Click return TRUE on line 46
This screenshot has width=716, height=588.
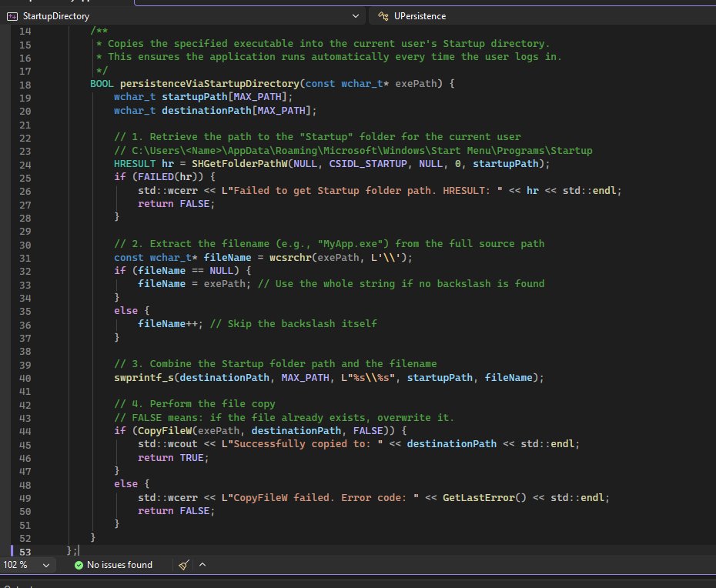tap(173, 457)
